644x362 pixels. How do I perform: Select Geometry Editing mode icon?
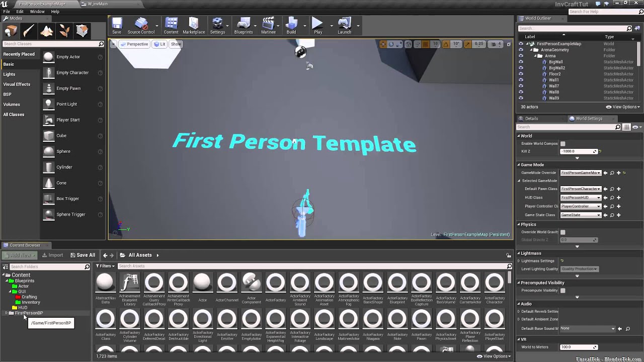click(x=83, y=31)
